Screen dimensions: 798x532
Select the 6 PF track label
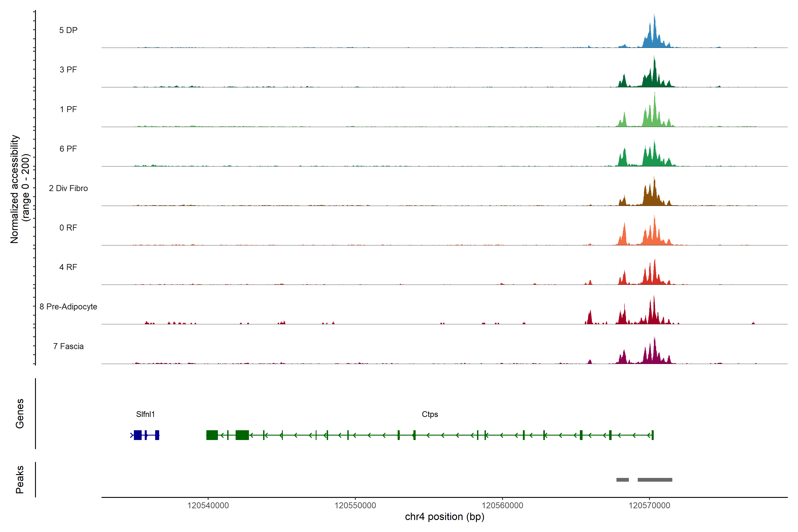pyautogui.click(x=68, y=149)
